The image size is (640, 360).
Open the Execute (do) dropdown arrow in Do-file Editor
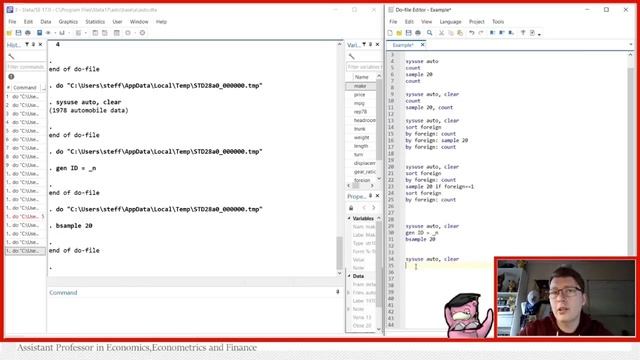click(x=539, y=34)
